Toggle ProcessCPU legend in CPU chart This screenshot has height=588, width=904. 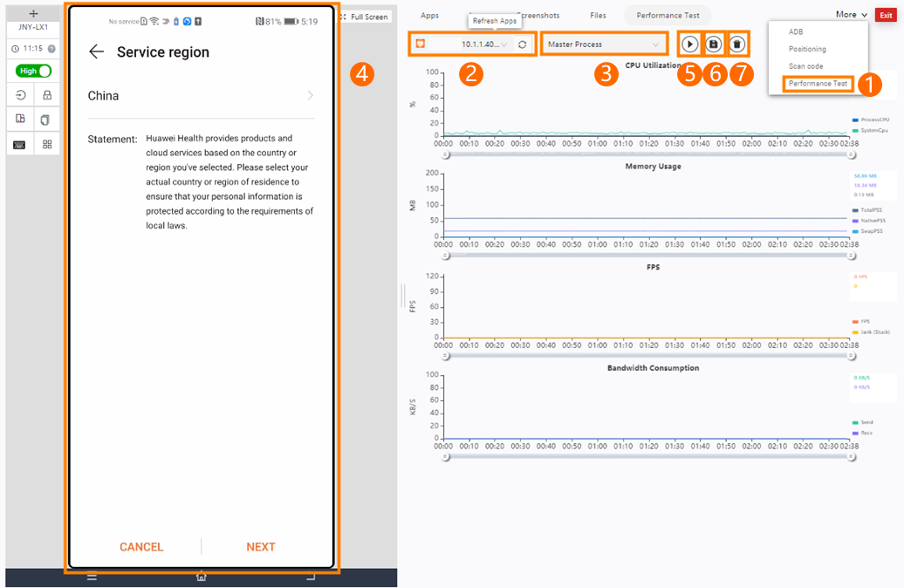coord(871,120)
